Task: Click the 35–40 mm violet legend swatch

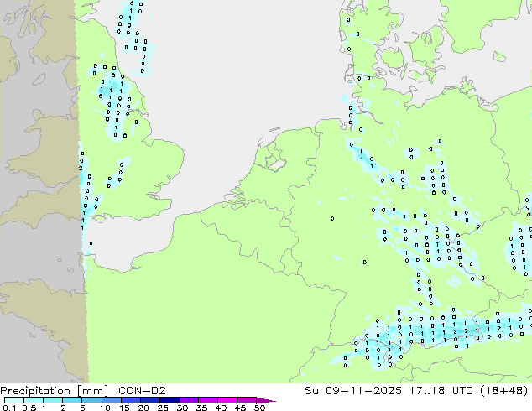Action: coord(207,400)
